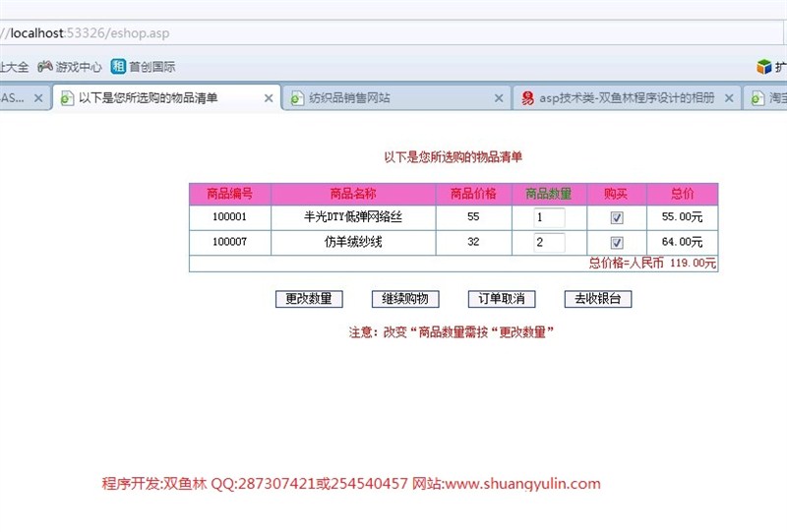Click product number 100001
The width and height of the screenshot is (787, 532).
tap(229, 216)
